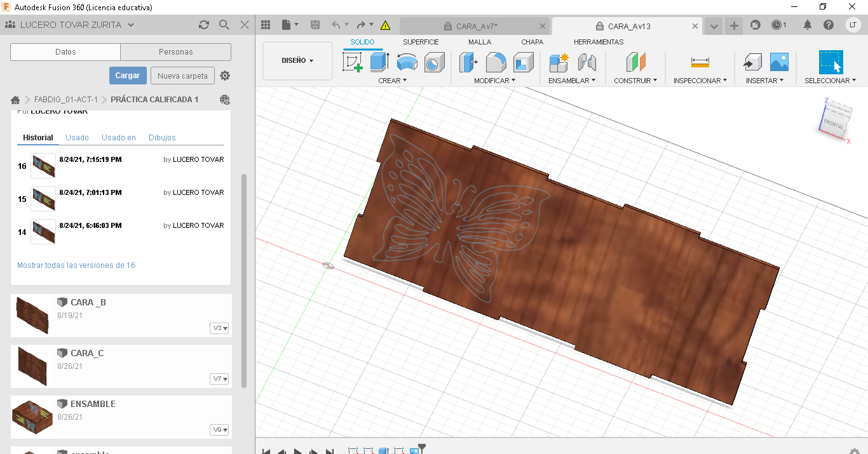
Task: Click the yellow warning triangle icon
Action: [385, 25]
